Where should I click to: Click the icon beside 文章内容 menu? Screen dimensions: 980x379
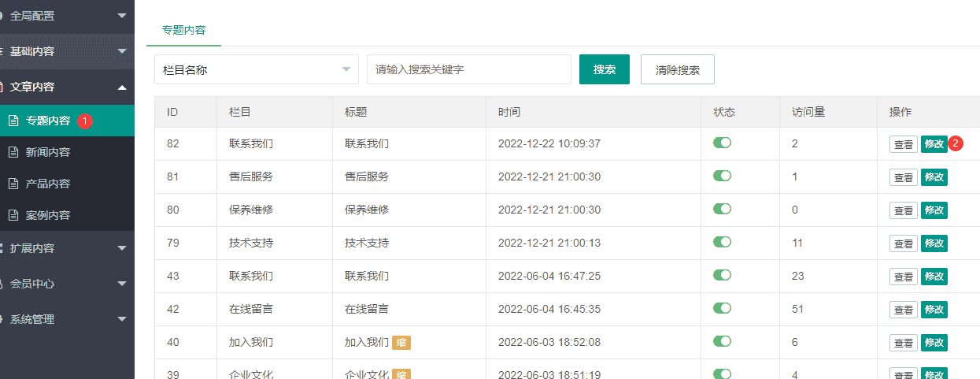click(2, 87)
